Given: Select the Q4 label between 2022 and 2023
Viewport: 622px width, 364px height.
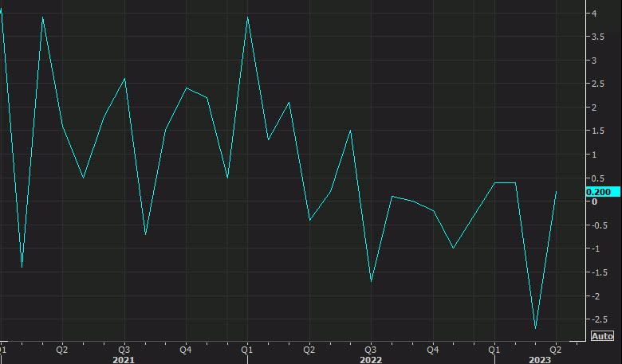Looking at the screenshot, I should (x=432, y=349).
